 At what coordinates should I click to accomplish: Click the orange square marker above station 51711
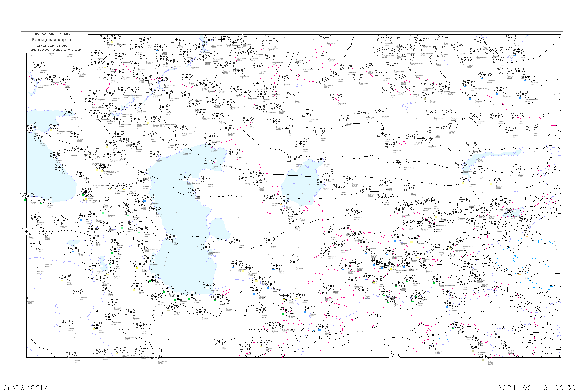coord(527,237)
